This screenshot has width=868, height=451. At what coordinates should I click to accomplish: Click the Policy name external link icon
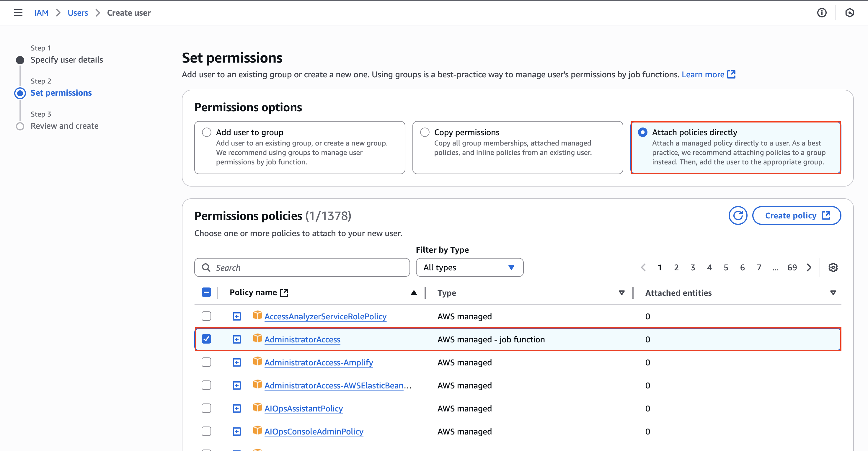284,293
